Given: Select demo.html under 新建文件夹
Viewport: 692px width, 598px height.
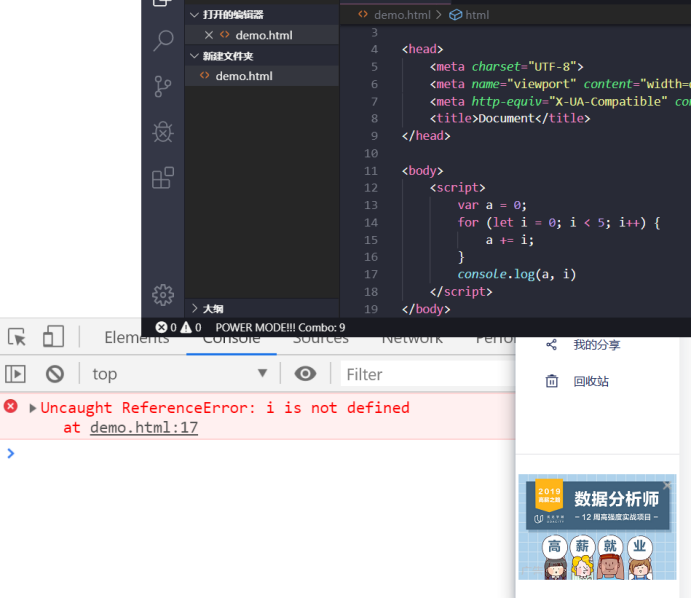Looking at the screenshot, I should pyautogui.click(x=262, y=76).
